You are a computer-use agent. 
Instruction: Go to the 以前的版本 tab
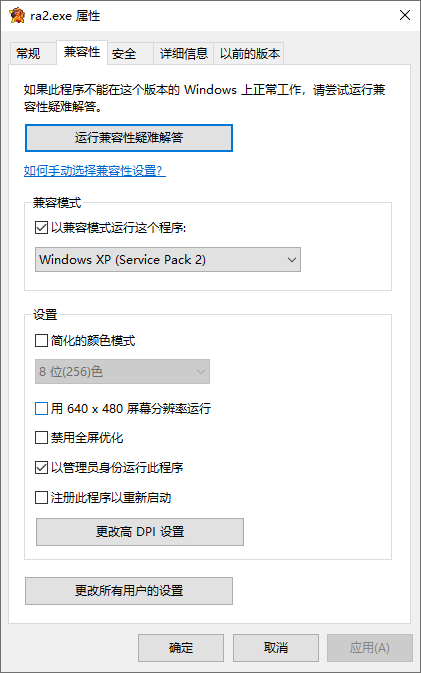tap(249, 54)
